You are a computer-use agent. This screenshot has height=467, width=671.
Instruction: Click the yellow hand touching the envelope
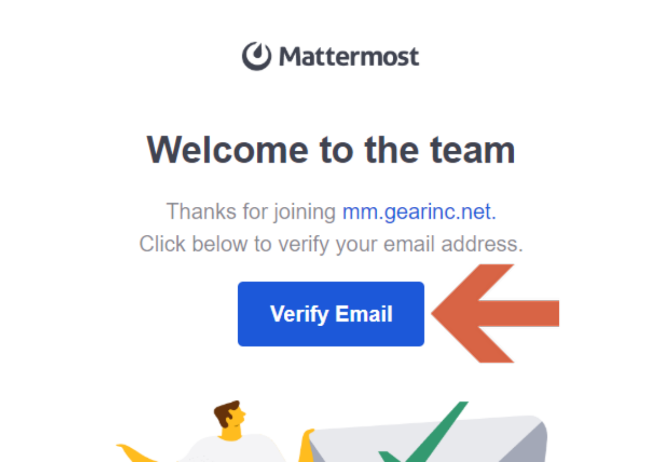(306, 445)
